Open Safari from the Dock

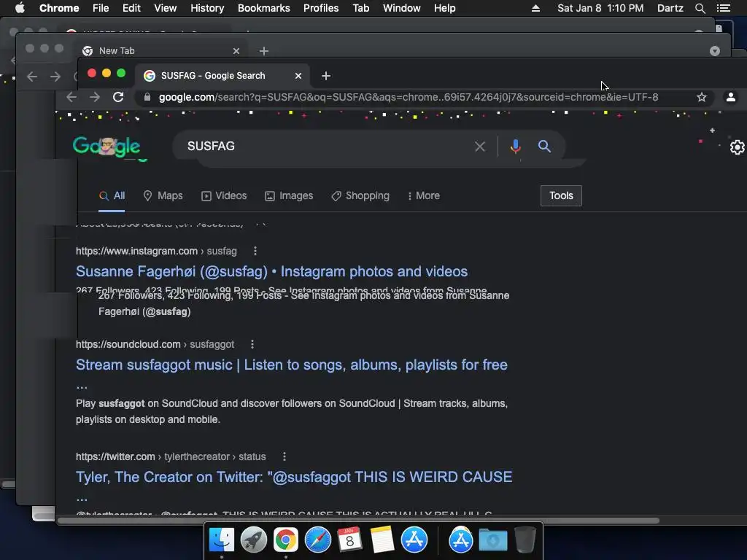(318, 540)
